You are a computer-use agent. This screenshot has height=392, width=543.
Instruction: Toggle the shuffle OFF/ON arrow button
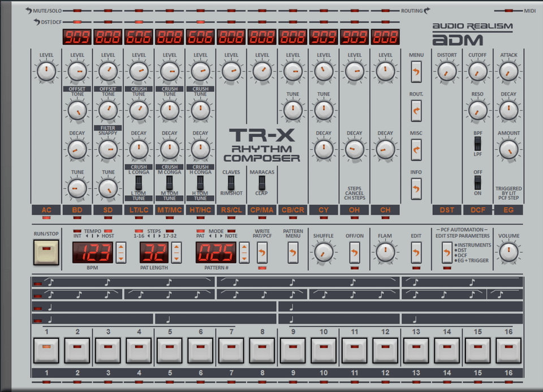click(354, 253)
